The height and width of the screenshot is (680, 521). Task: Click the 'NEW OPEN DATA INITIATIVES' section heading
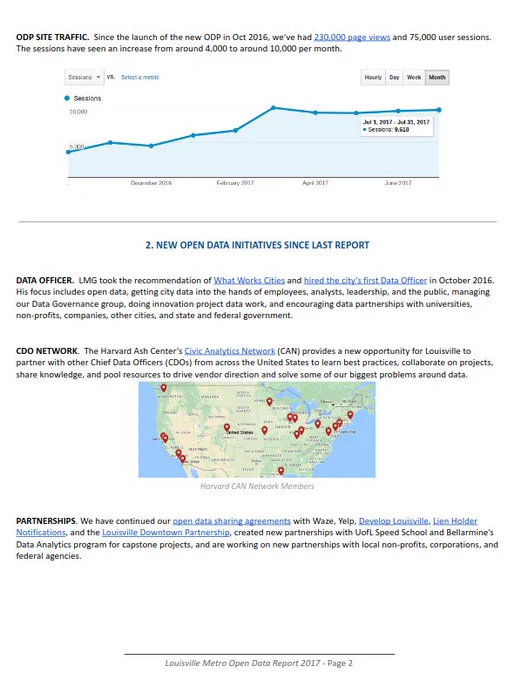pos(257,245)
